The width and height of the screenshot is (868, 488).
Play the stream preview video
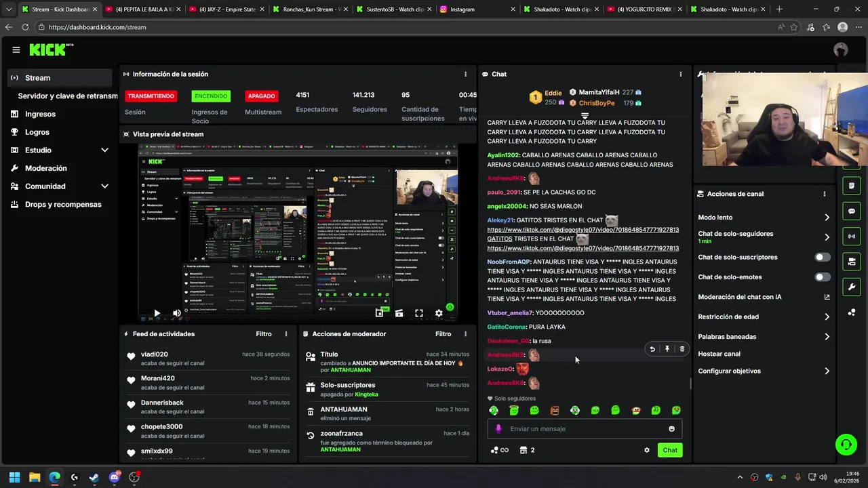pyautogui.click(x=157, y=313)
